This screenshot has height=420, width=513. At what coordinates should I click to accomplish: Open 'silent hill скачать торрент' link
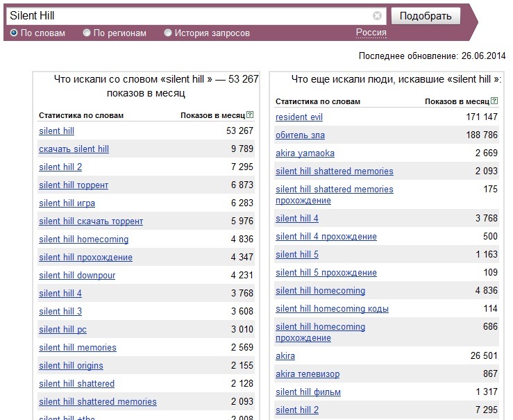pos(91,221)
